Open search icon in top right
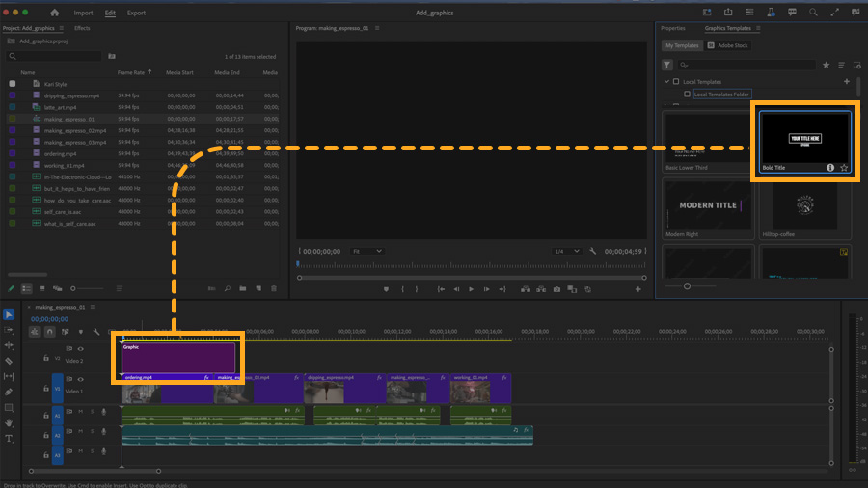Image resolution: width=868 pixels, height=488 pixels. click(x=813, y=13)
